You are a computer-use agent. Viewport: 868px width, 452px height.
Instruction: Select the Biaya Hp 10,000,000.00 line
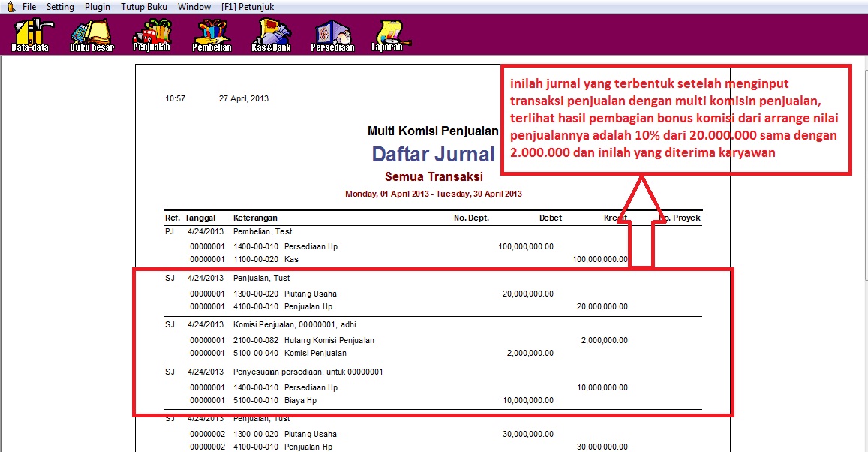(x=300, y=400)
